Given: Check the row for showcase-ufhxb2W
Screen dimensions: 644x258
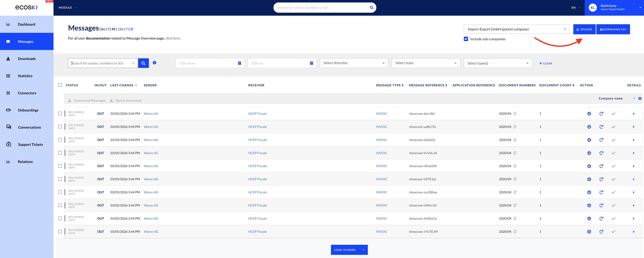Looking at the screenshot, I should 60,166.
